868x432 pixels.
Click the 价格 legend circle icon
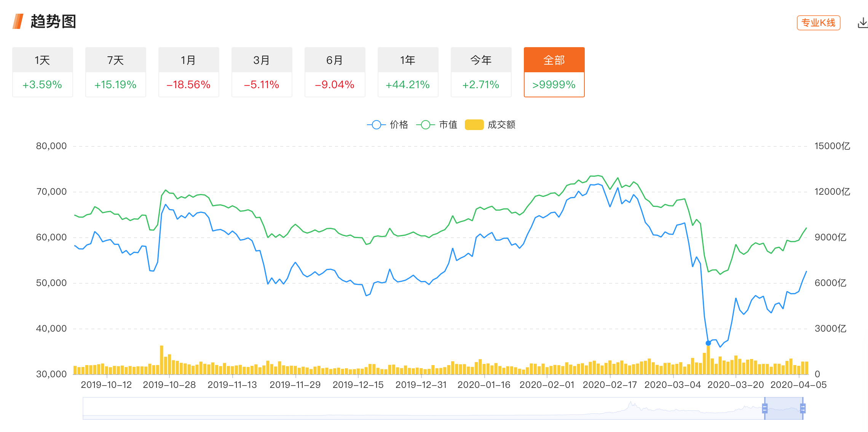(376, 124)
